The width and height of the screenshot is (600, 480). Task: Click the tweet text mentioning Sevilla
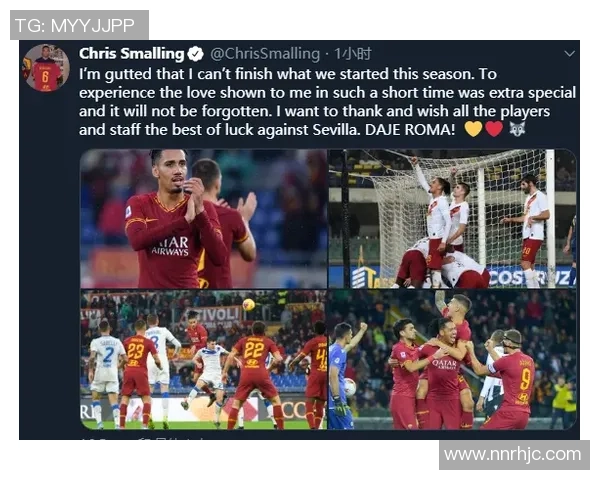coord(328,101)
